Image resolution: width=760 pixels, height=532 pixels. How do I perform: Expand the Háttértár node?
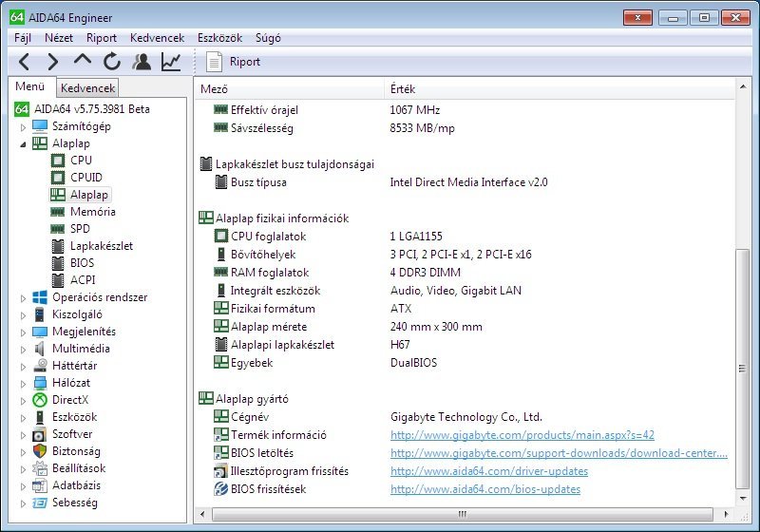pyautogui.click(x=23, y=367)
